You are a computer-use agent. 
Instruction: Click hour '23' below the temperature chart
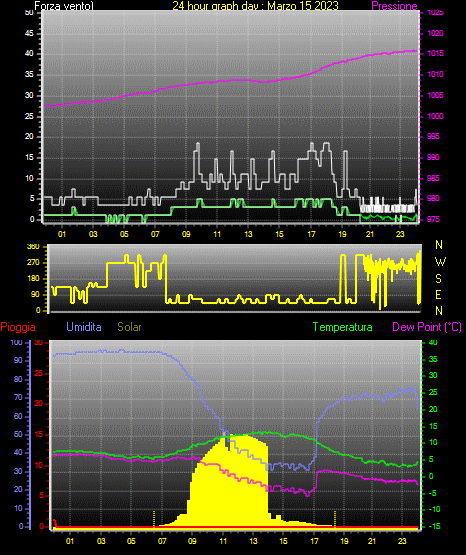402,541
